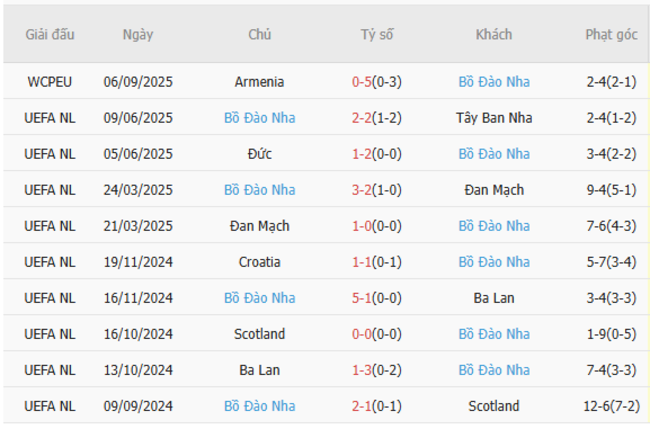650x429 pixels.
Task: Select home team Đan Mạch on 21/03/2025
Action: (x=260, y=226)
